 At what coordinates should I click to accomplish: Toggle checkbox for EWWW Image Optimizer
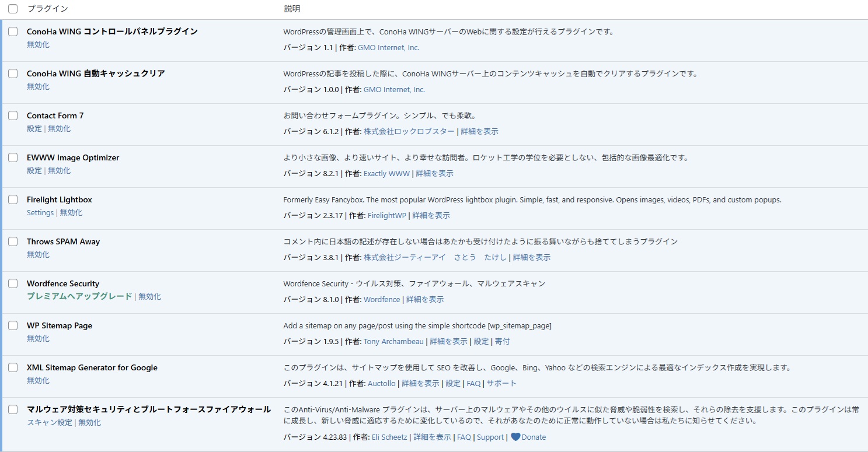tap(13, 157)
